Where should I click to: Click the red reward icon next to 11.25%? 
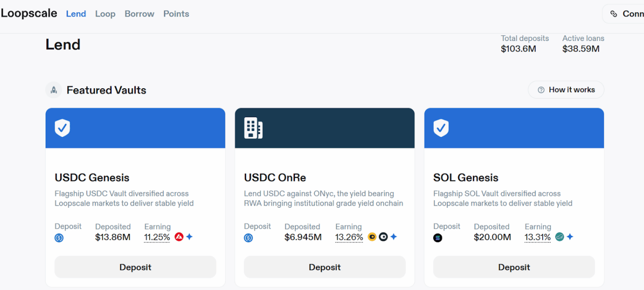click(x=179, y=237)
